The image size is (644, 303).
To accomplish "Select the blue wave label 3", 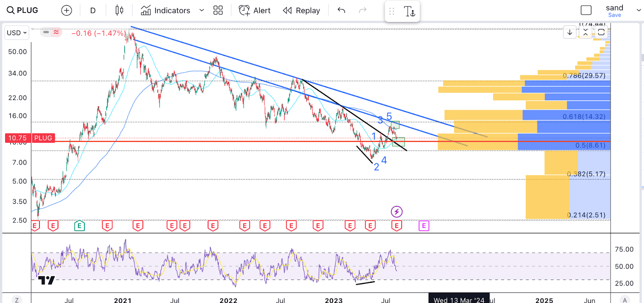I will [x=380, y=120].
